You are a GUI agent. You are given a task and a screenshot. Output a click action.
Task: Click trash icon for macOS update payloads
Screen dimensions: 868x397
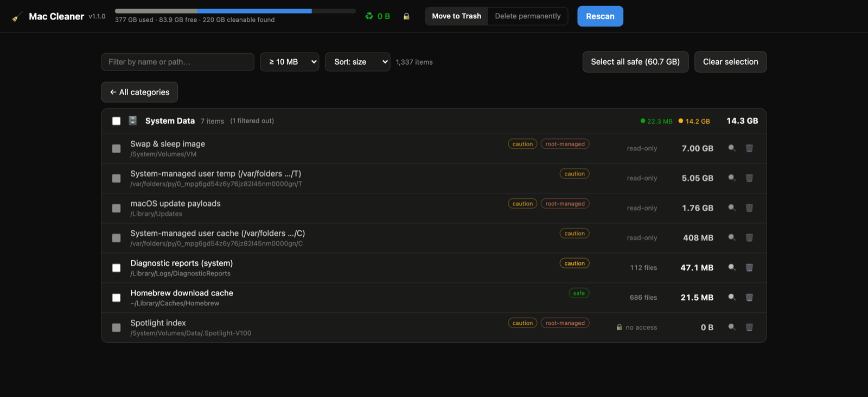pos(749,208)
